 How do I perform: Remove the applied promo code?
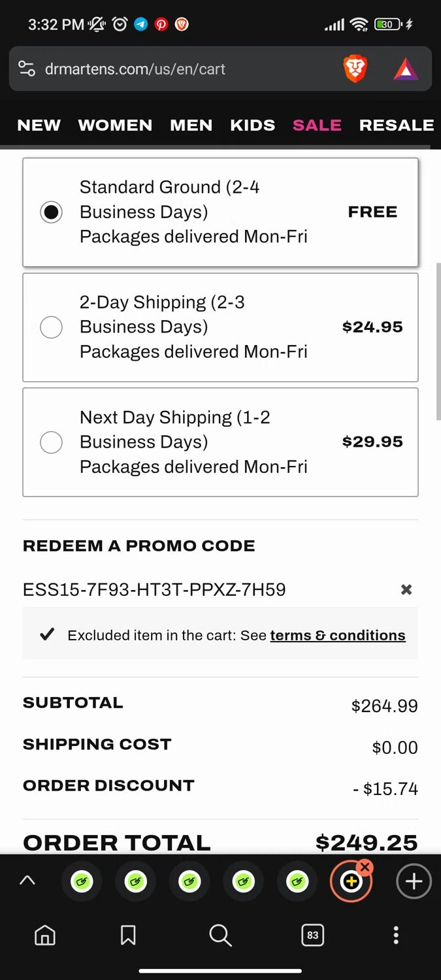click(x=406, y=589)
